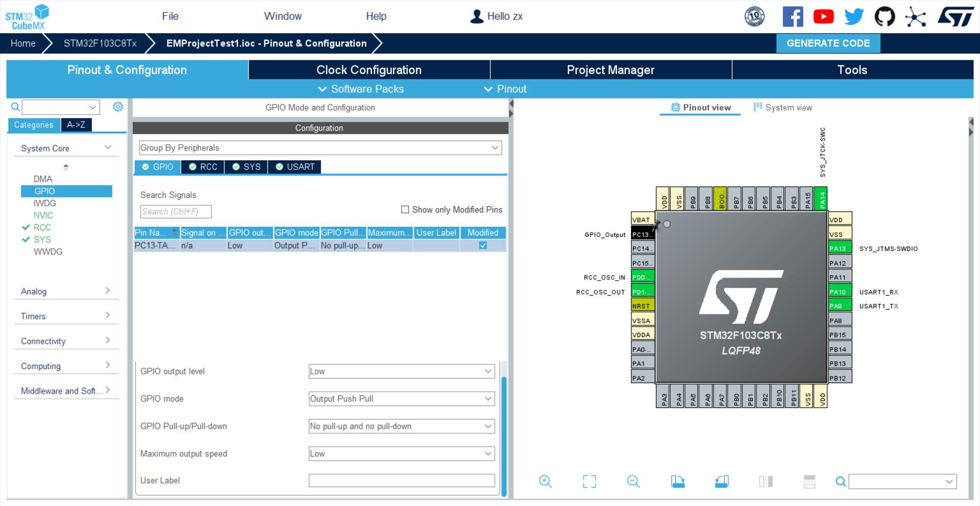Select the PB12 pin on the chip

(x=840, y=378)
